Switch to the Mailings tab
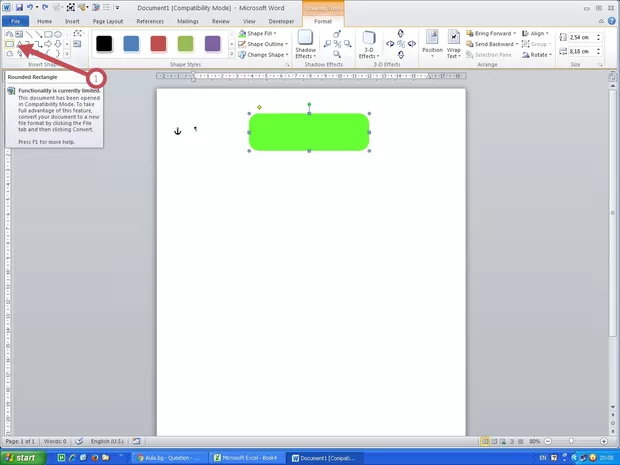This screenshot has height=465, width=620. tap(187, 21)
